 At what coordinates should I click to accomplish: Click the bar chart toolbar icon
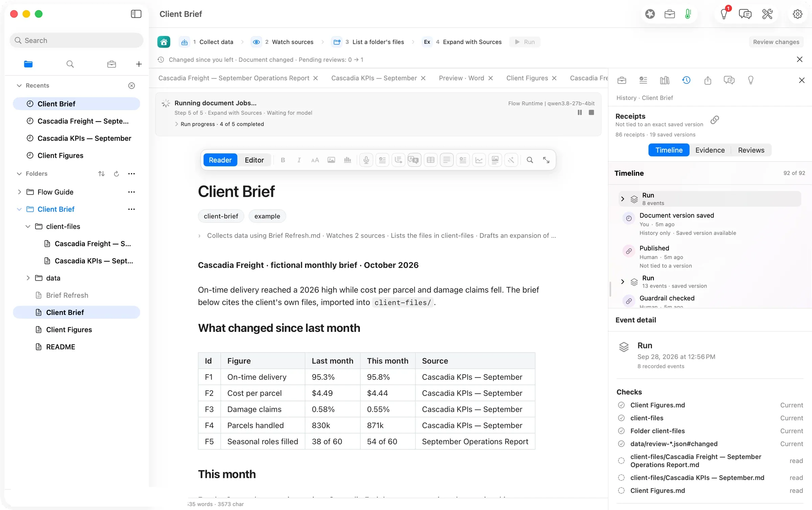[x=347, y=160]
